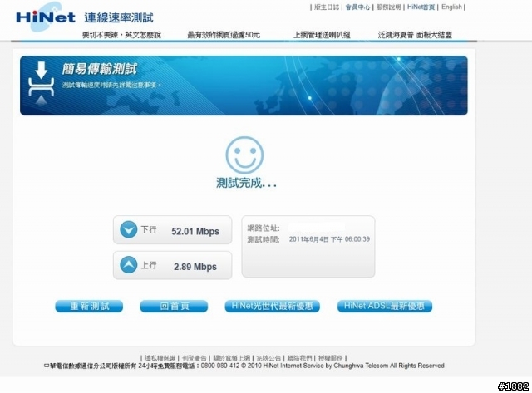The image size is (532, 393).
Task: Open the 上網管理 promo link
Action: (322, 35)
